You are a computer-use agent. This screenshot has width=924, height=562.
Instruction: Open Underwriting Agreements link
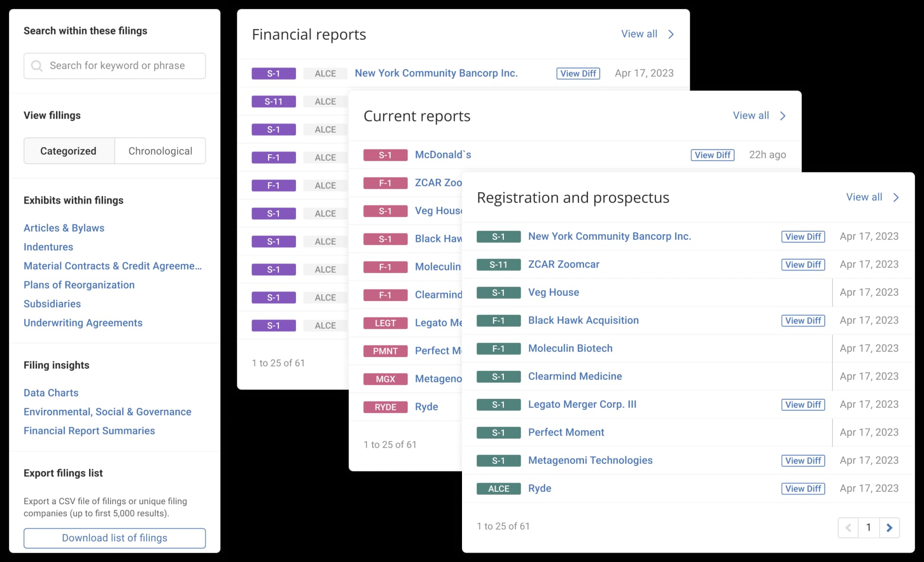click(83, 323)
